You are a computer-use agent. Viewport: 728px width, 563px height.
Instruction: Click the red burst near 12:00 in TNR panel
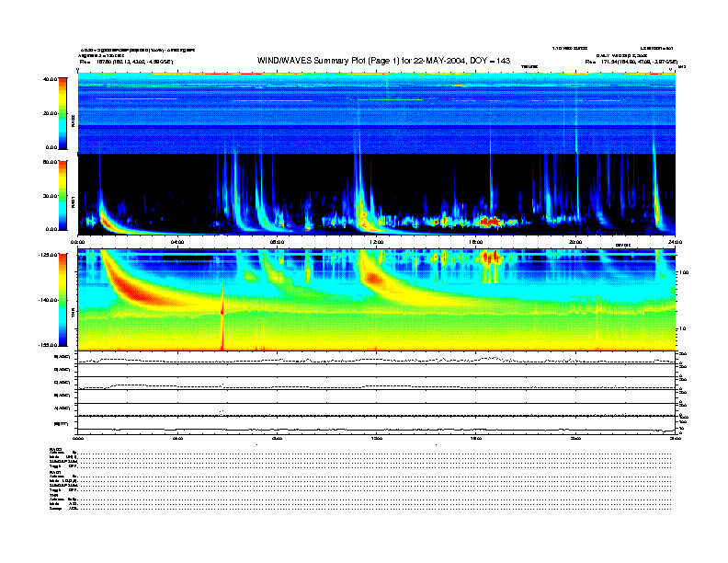373,276
